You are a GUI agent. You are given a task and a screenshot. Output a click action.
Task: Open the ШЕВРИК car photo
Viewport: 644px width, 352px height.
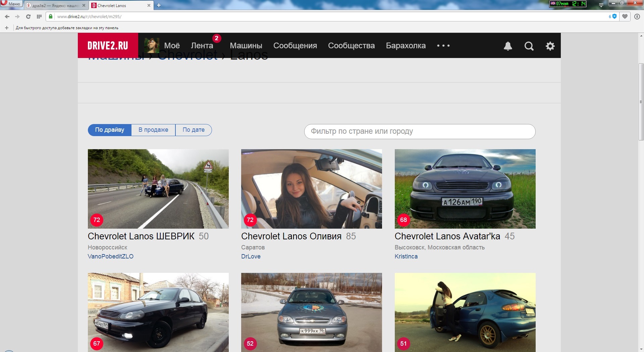(158, 189)
